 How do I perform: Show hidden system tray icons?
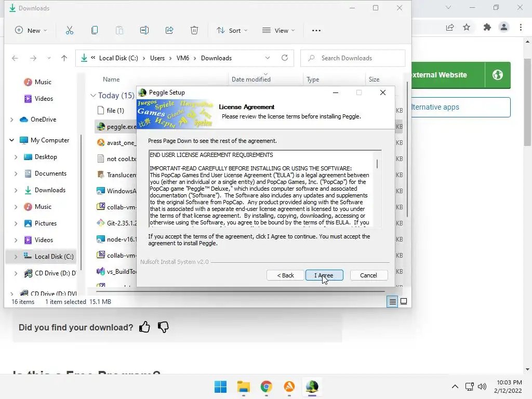click(455, 387)
